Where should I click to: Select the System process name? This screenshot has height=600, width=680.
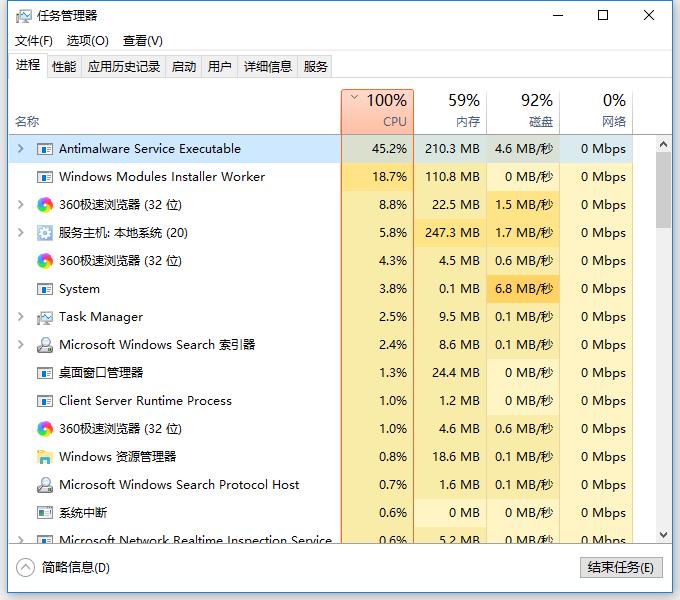(x=79, y=289)
